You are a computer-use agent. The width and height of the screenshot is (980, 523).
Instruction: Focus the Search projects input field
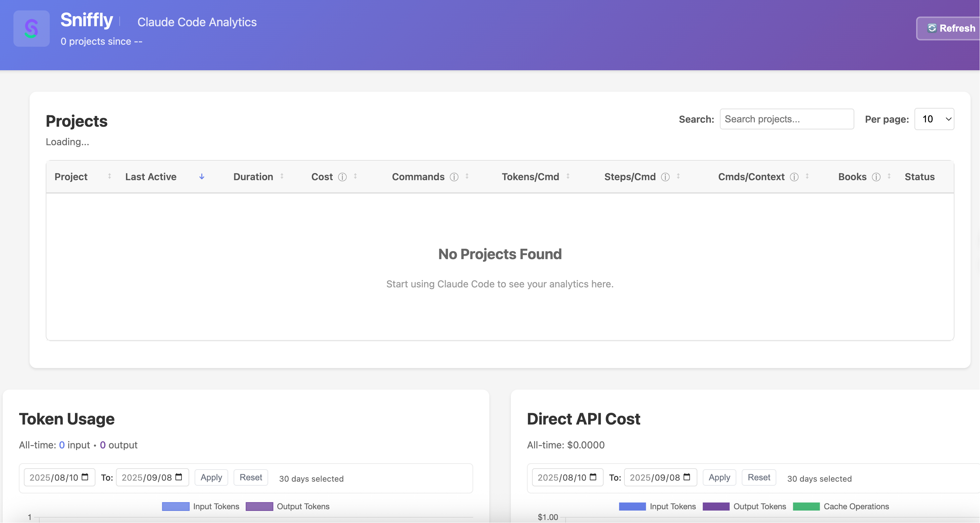[787, 119]
